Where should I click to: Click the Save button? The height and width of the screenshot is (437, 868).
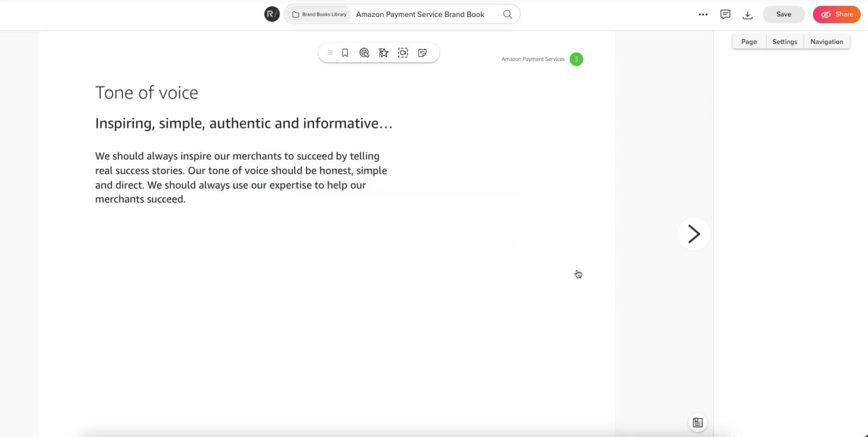[784, 14]
